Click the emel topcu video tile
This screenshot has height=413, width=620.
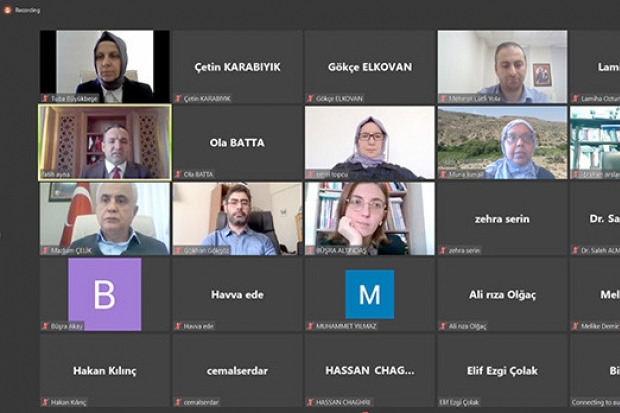370,142
